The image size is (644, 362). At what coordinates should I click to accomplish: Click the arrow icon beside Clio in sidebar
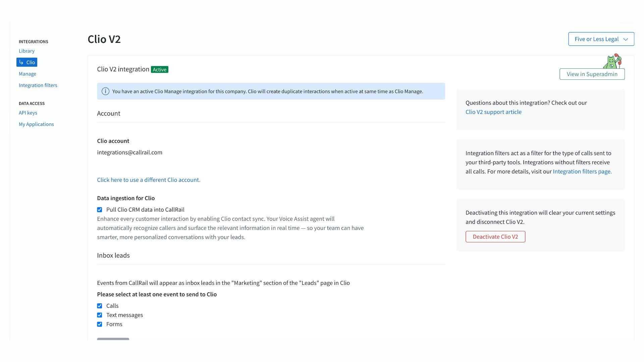click(x=21, y=62)
